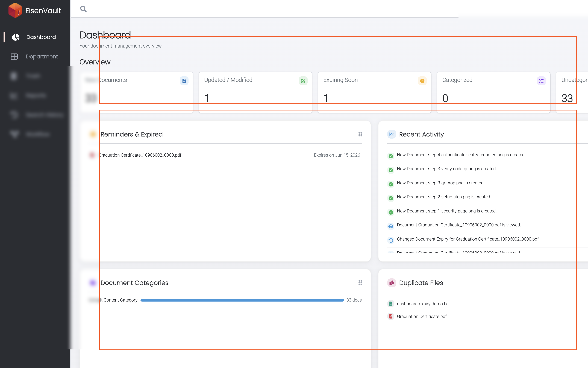Click 'New Document step-2-setup-step.png is created.'

pyautogui.click(x=444, y=197)
